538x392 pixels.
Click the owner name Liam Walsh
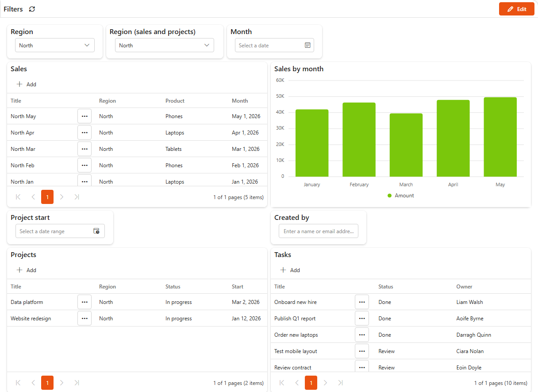coord(469,302)
